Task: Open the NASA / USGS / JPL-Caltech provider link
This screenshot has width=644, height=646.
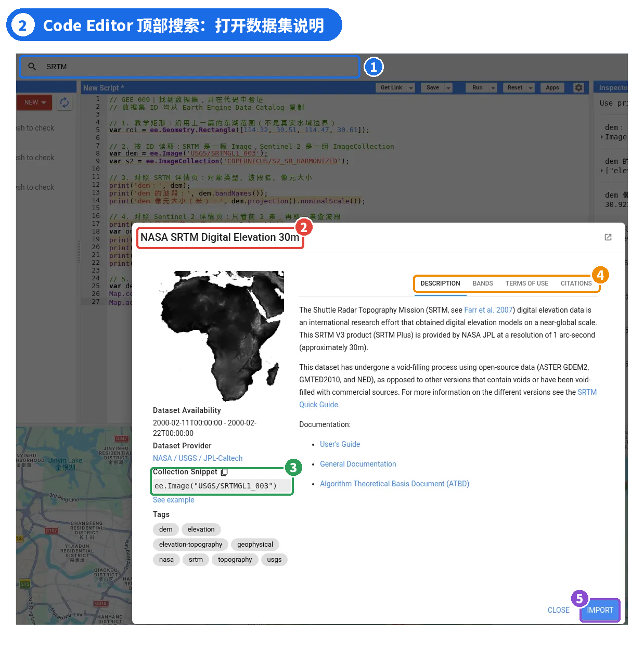Action: [198, 458]
